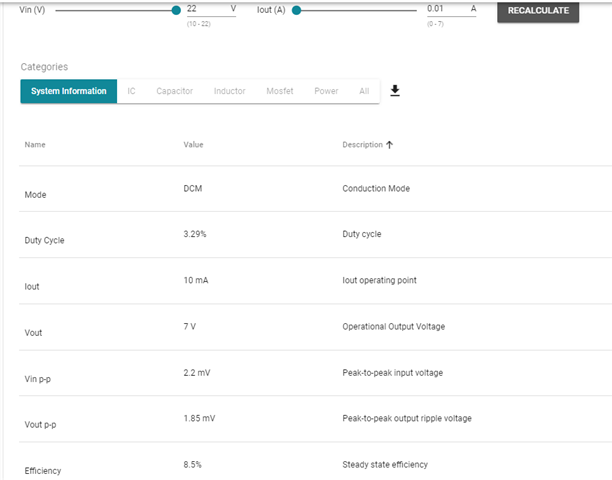Open the Inductor category tab
This screenshot has width=612, height=480.
pos(230,91)
